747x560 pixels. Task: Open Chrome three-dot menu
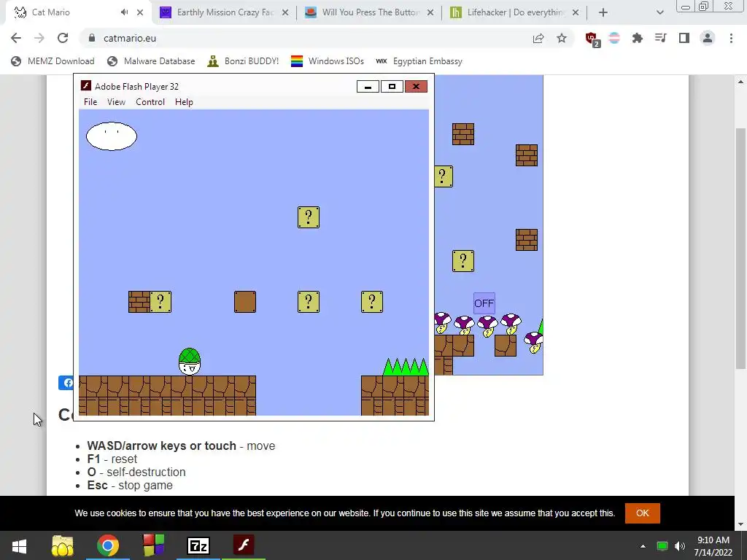pyautogui.click(x=731, y=38)
